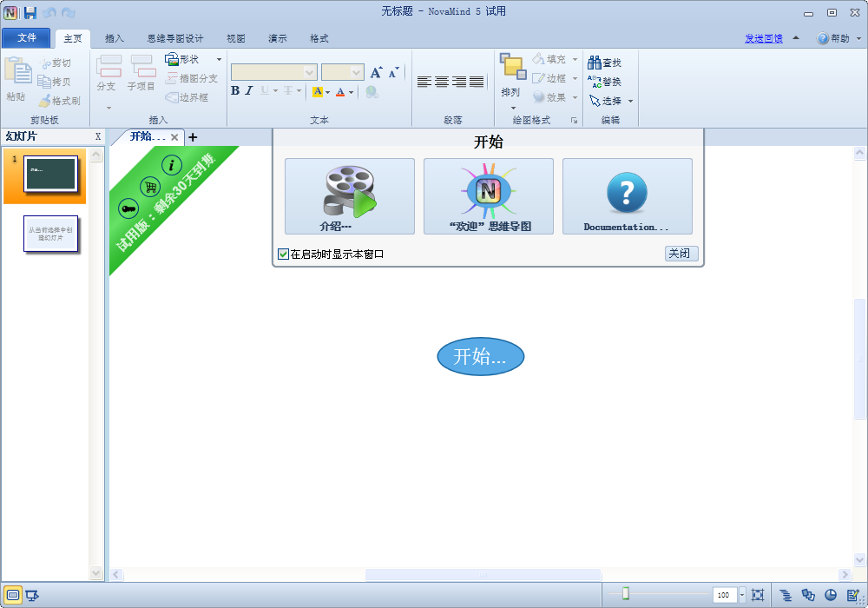The image size is (868, 608).
Task: Expand the Select (选择) dropdown
Action: click(630, 102)
